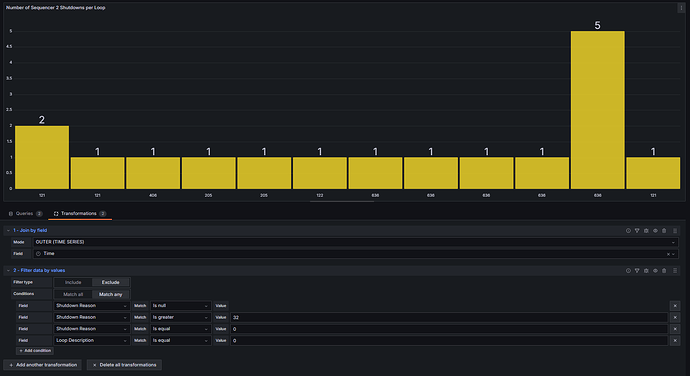Enable debug for Join by field transformation
Viewport: 690px width, 376px height.
point(646,231)
